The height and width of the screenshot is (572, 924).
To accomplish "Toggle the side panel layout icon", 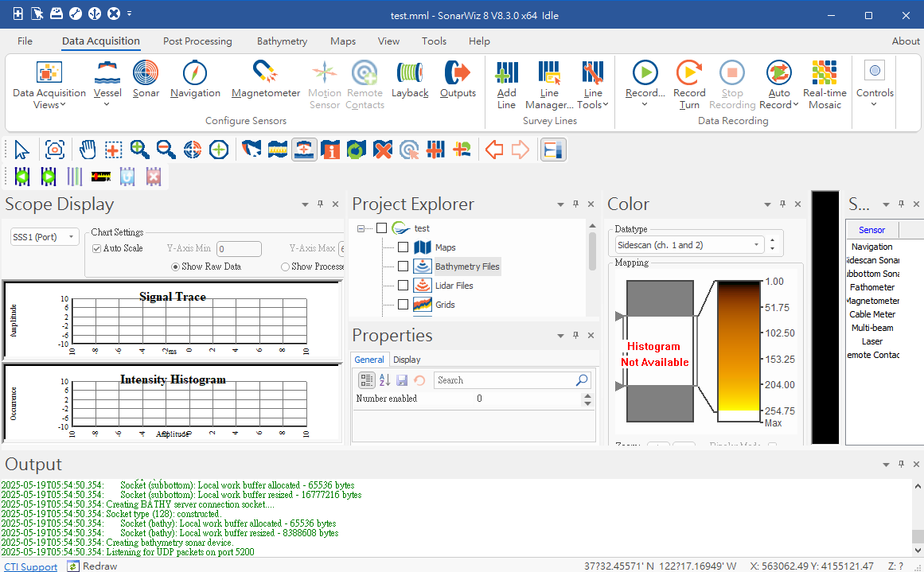I will coord(553,150).
